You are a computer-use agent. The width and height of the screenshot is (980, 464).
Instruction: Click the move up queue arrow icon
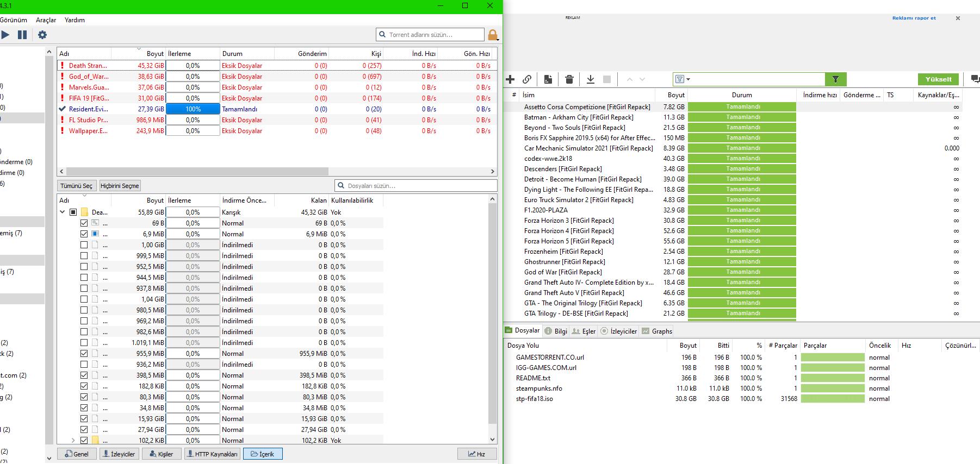[x=630, y=79]
